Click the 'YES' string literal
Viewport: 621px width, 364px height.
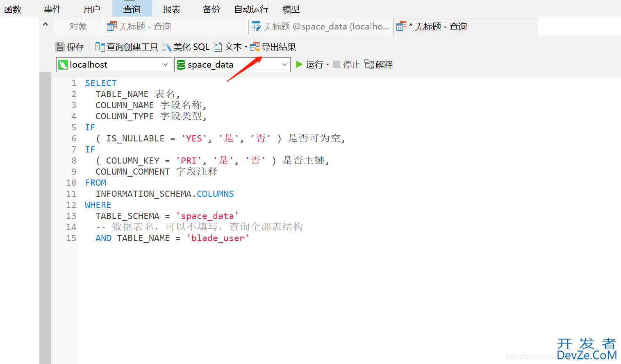click(194, 138)
